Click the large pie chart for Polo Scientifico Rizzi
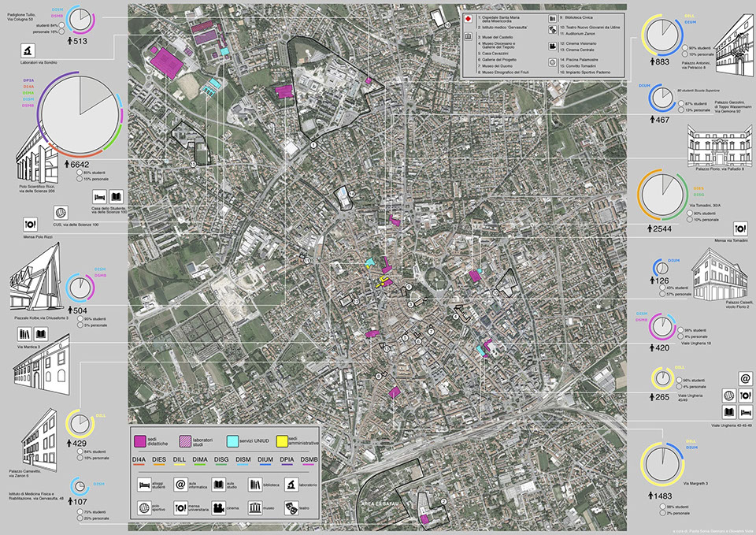Image resolution: width=756 pixels, height=535 pixels. click(79, 113)
